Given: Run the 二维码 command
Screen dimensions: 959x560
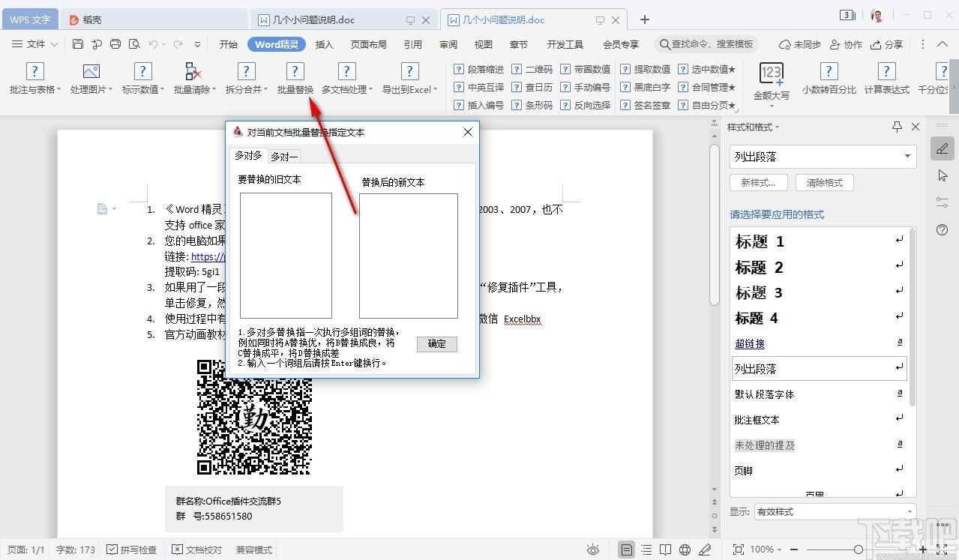Looking at the screenshot, I should [532, 69].
